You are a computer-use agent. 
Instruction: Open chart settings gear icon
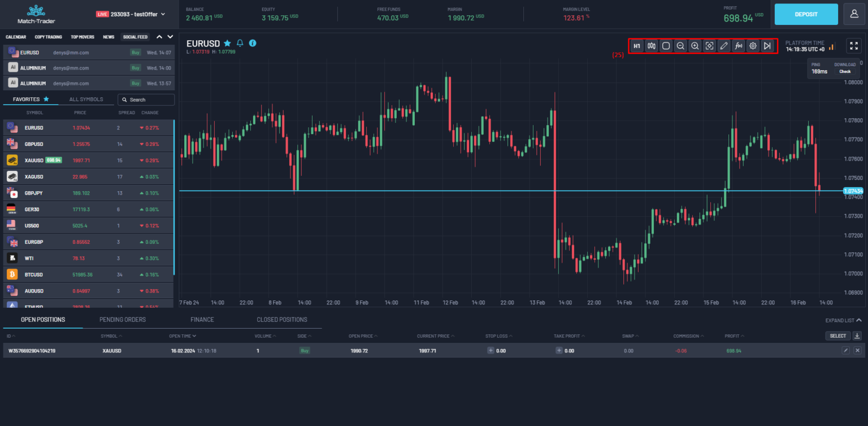[x=753, y=46]
